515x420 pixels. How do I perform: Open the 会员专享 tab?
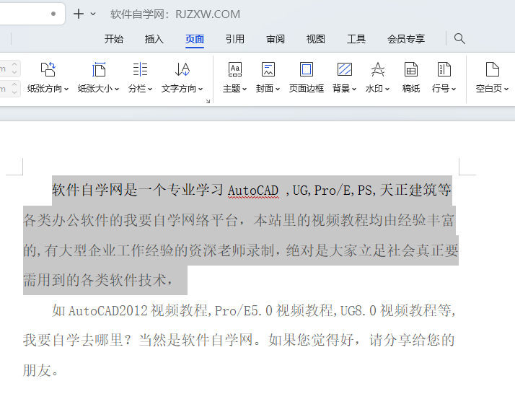406,39
